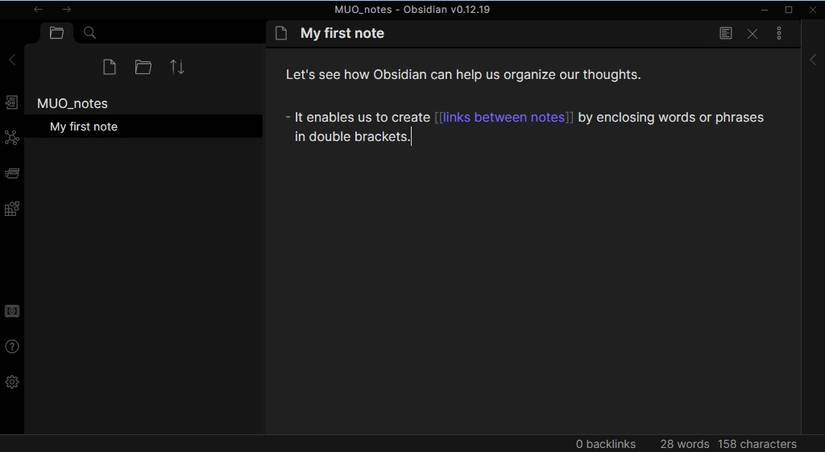
Task: Open Help from the ribbon
Action: click(12, 346)
